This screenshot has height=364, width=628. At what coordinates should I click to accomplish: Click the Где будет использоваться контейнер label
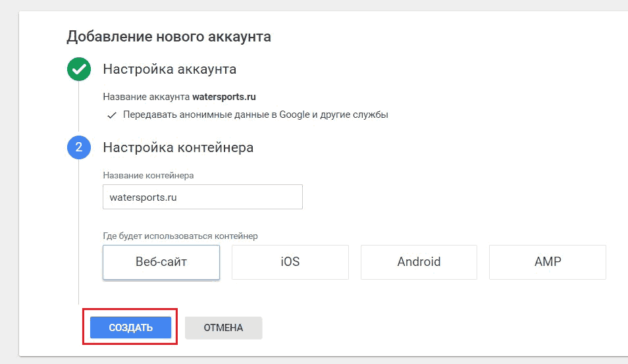[180, 236]
